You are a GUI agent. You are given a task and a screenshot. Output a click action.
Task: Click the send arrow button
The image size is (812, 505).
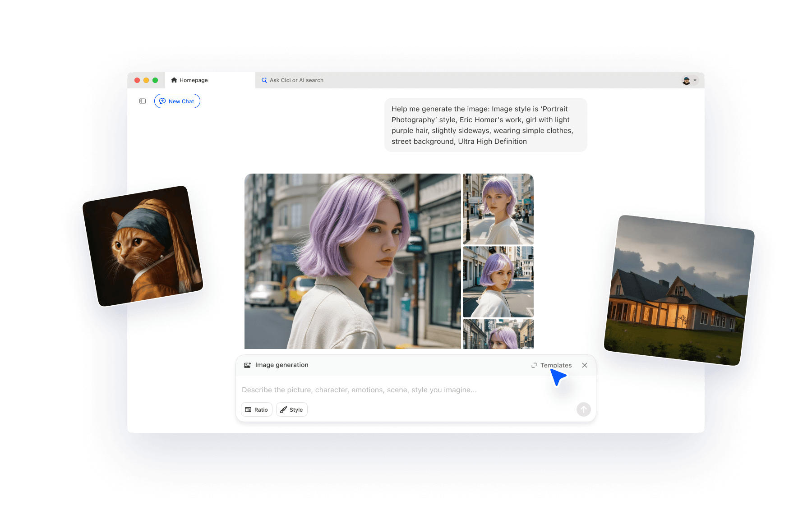(583, 409)
